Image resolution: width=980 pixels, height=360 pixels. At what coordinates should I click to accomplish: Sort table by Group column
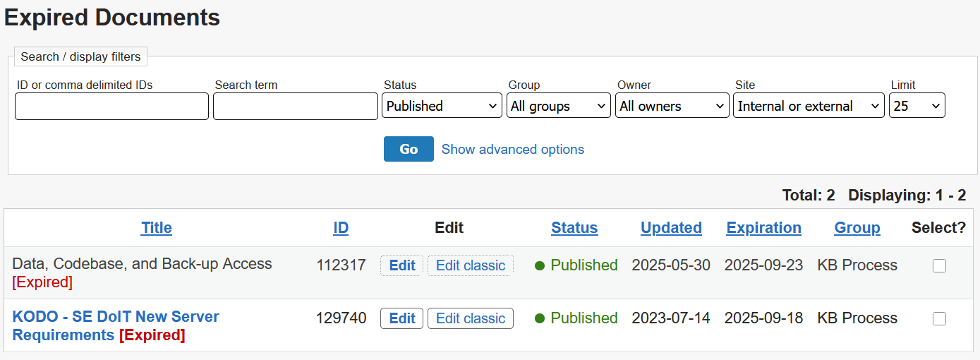[x=857, y=227]
